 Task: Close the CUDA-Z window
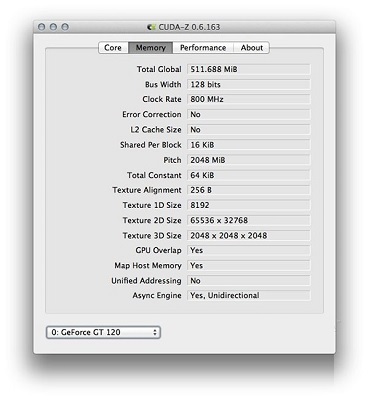pos(41,27)
